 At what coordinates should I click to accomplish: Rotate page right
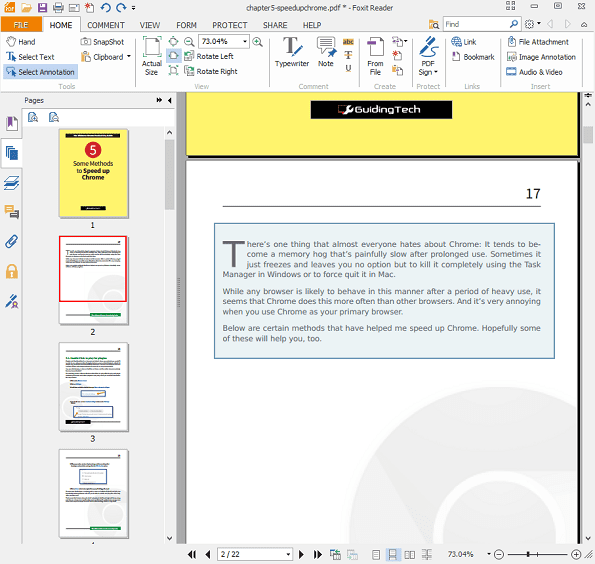point(211,71)
